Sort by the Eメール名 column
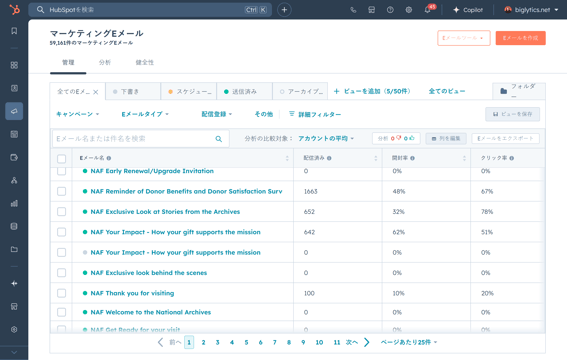Viewport: 567px width, 360px height. click(287, 158)
